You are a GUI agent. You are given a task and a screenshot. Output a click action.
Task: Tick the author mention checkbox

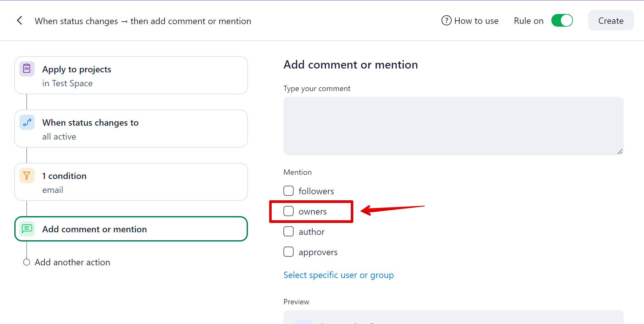point(289,232)
